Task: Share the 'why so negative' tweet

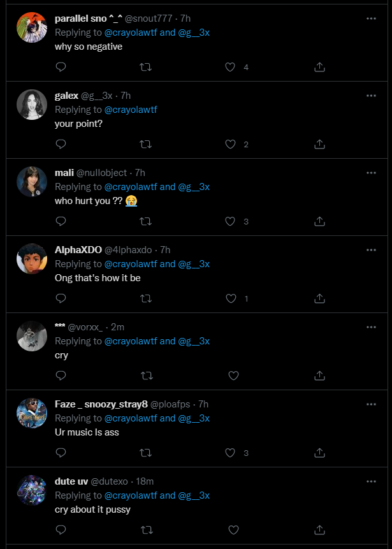Action: pyautogui.click(x=320, y=67)
